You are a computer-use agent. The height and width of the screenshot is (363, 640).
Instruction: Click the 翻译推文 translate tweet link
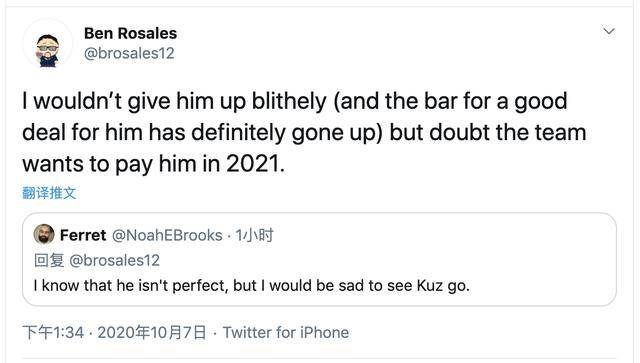click(x=49, y=193)
